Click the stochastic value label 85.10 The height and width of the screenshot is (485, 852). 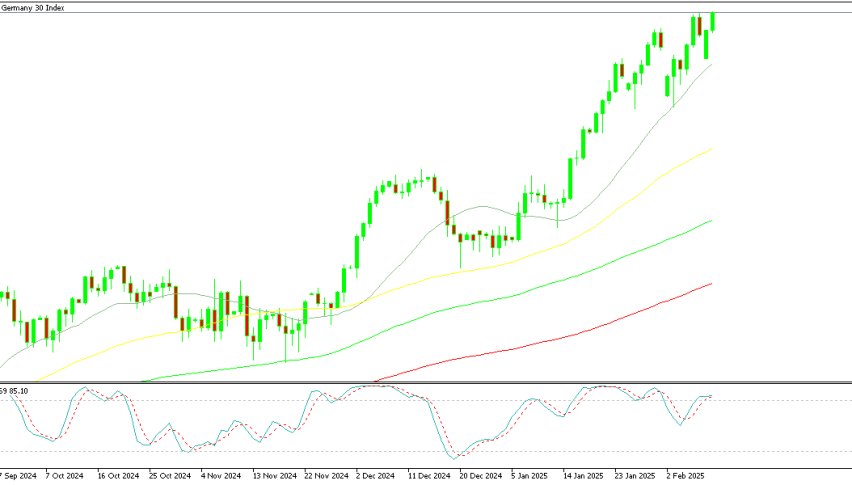pos(18,391)
